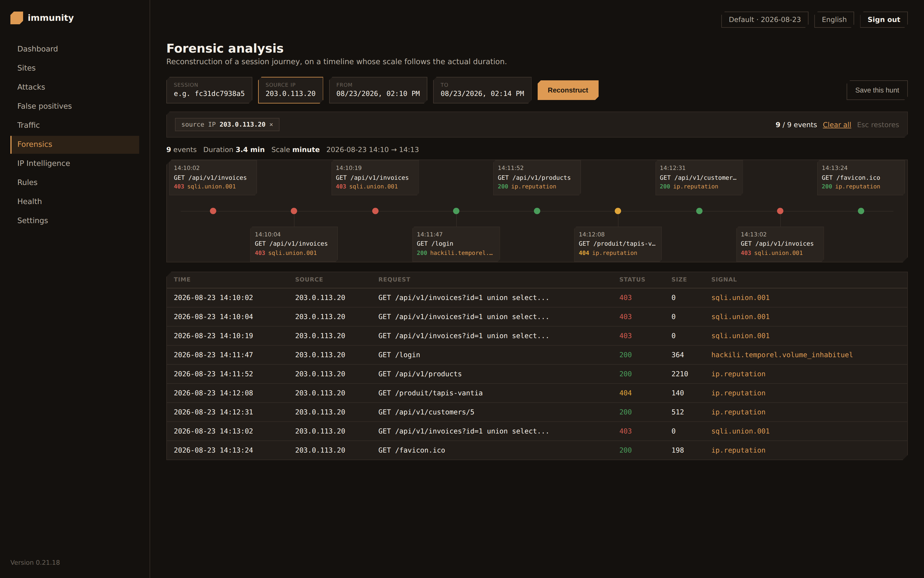Image resolution: width=924 pixels, height=578 pixels.
Task: Select the 14:11:47 green timeline dot
Action: tap(456, 211)
